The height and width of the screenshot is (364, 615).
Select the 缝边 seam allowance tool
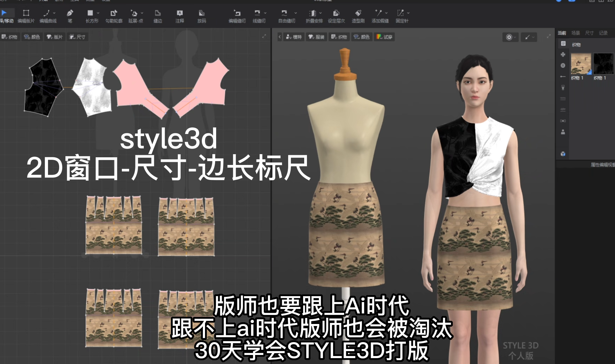(x=158, y=16)
